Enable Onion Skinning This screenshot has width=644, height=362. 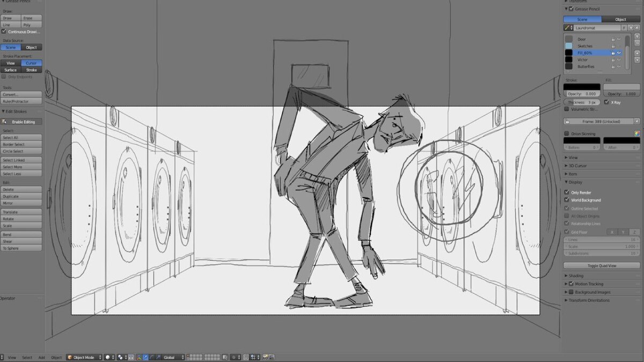[567, 134]
